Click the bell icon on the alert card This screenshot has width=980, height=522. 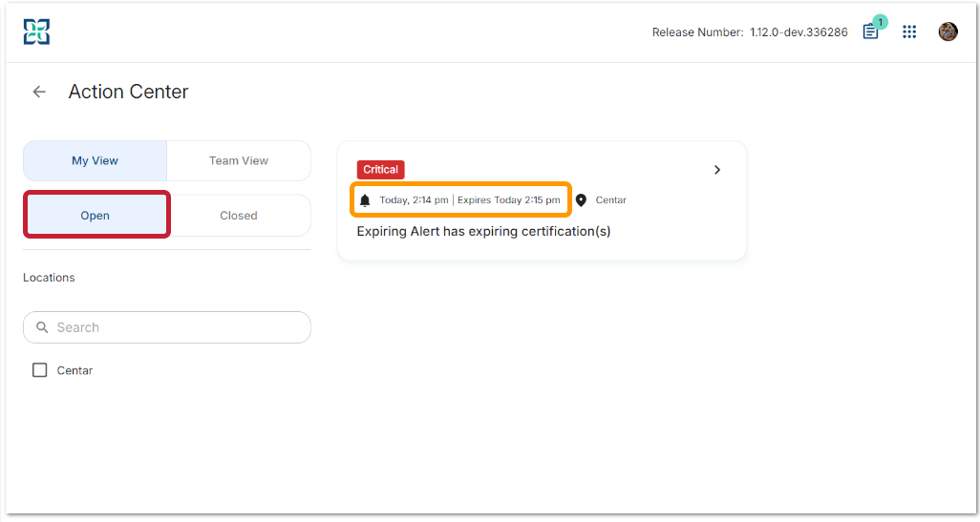pyautogui.click(x=365, y=200)
